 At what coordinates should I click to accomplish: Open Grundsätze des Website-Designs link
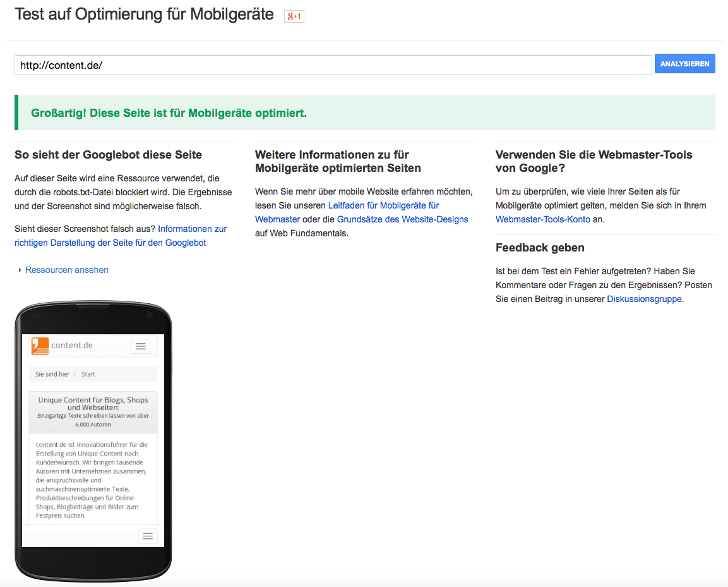(403, 219)
